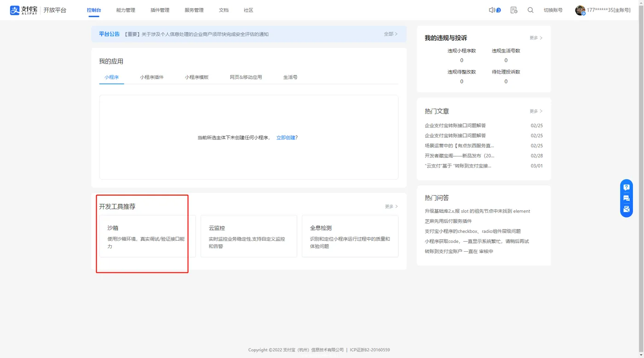Open the chat message floating icon
Viewport: 644px width, 358px height.
coord(626,198)
